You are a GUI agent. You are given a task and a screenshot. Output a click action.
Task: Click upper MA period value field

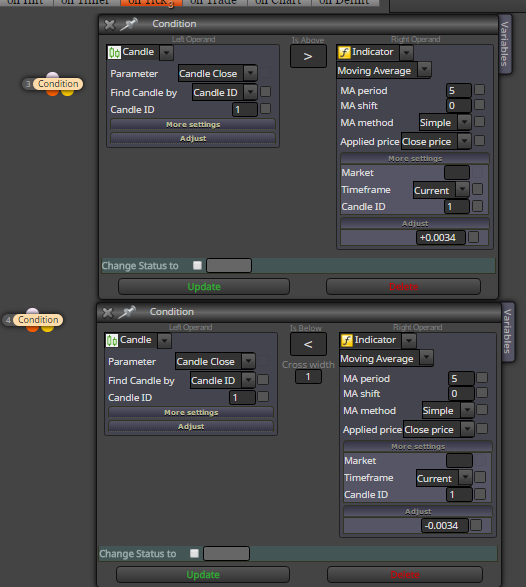click(459, 90)
